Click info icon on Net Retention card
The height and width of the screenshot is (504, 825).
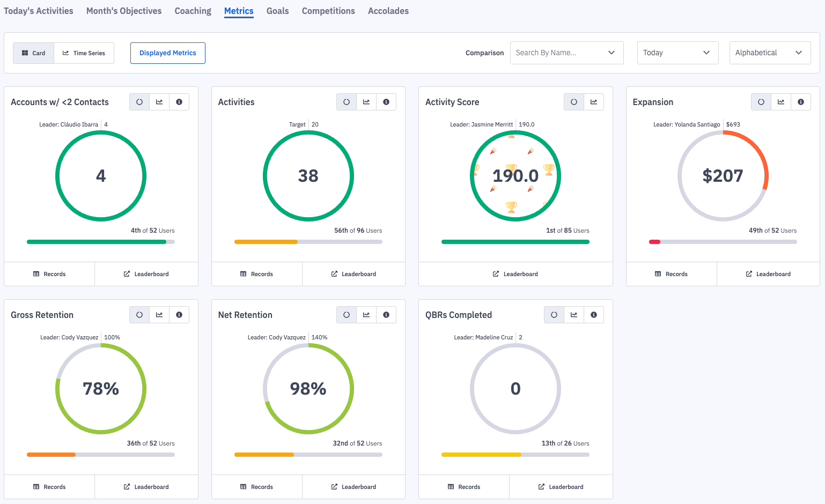pos(386,315)
